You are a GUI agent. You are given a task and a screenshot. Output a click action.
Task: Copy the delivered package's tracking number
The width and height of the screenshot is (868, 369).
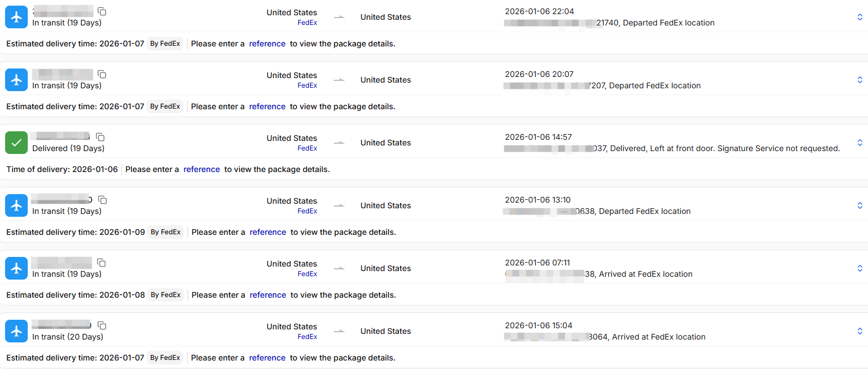[x=100, y=138]
